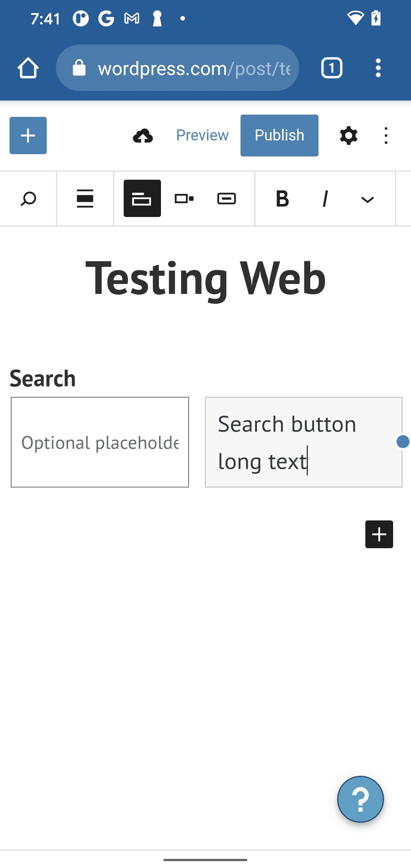Tap the help question mark bubble
Viewport: 411px width, 868px height.
(360, 799)
